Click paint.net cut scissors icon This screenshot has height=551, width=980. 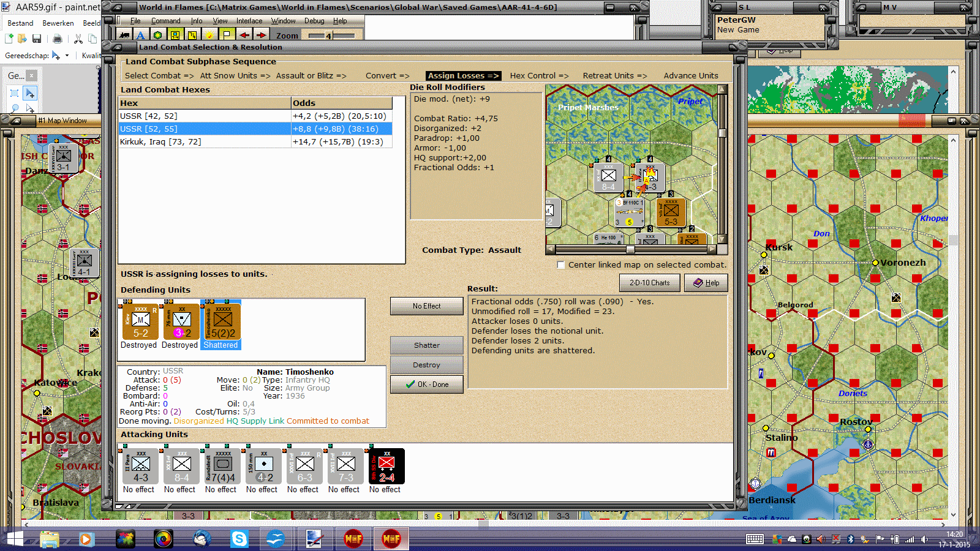click(78, 39)
